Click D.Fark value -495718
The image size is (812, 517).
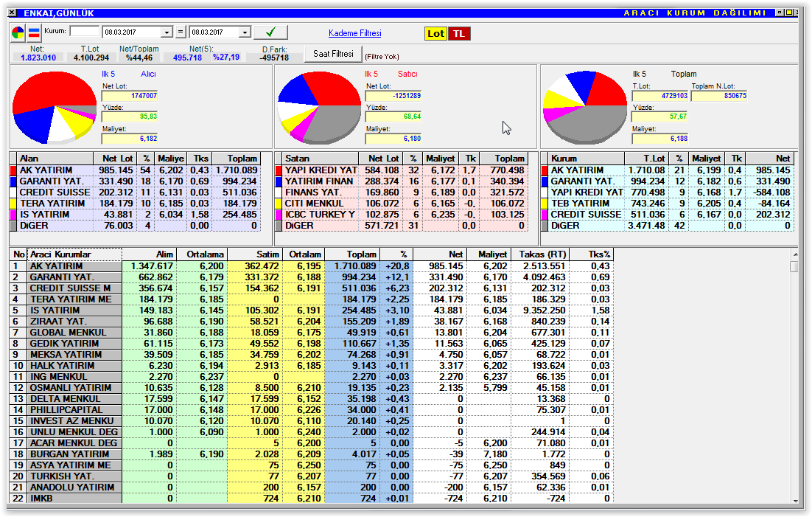pyautogui.click(x=274, y=58)
